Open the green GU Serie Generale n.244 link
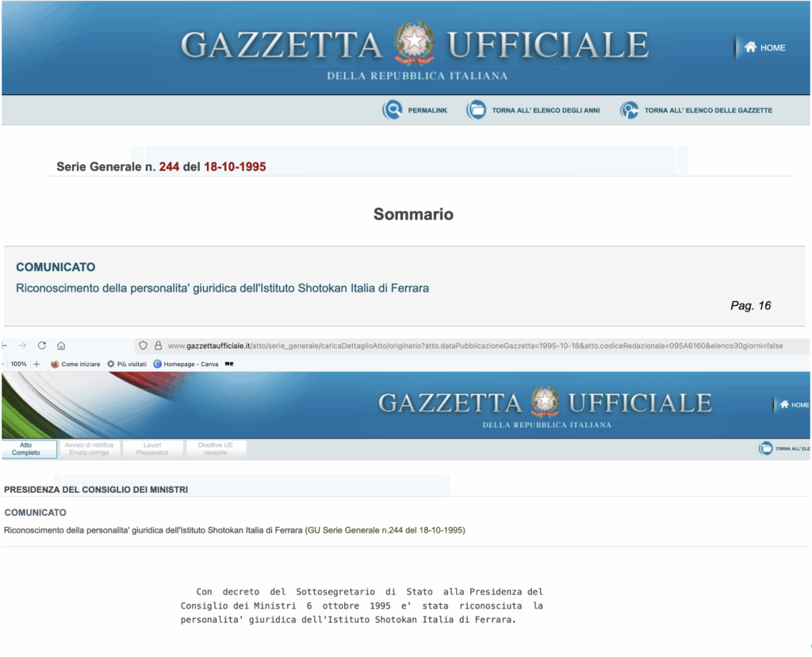The image size is (812, 657). [x=385, y=530]
